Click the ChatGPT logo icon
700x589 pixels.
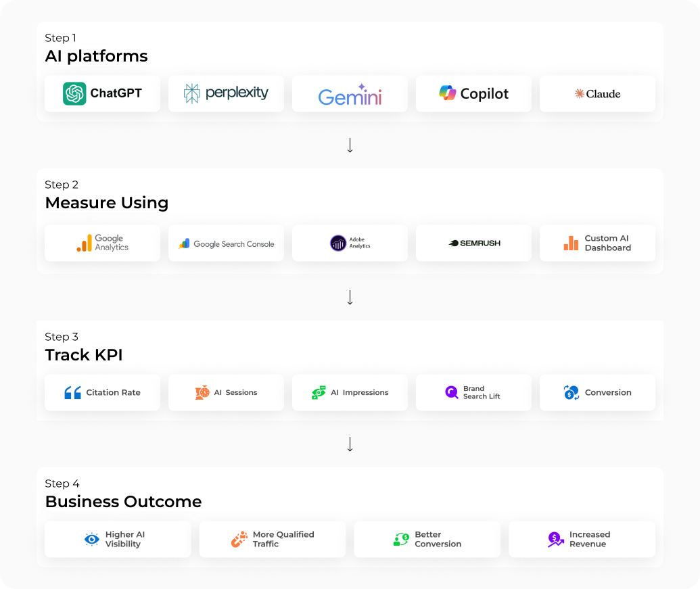[74, 94]
